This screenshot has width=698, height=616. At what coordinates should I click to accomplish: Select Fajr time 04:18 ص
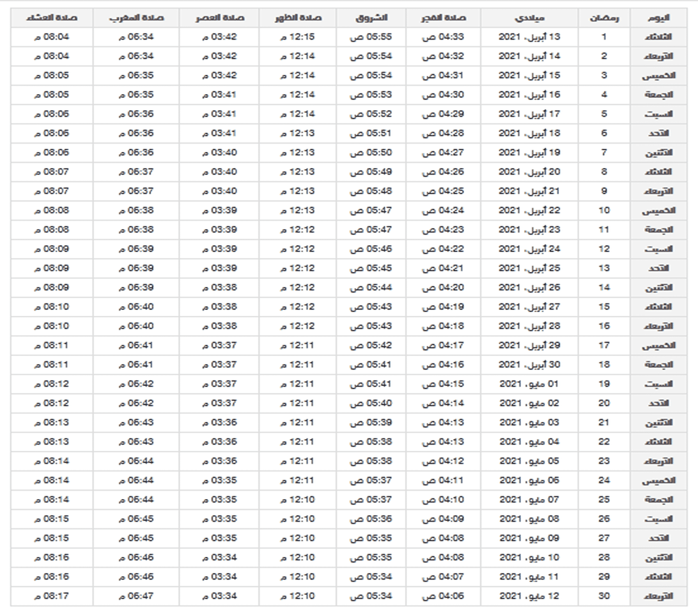pyautogui.click(x=443, y=326)
